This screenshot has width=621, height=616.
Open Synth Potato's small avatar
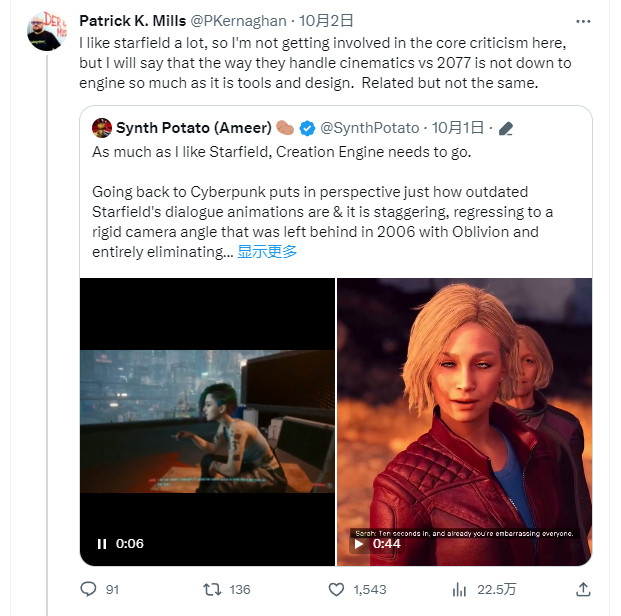tap(102, 128)
